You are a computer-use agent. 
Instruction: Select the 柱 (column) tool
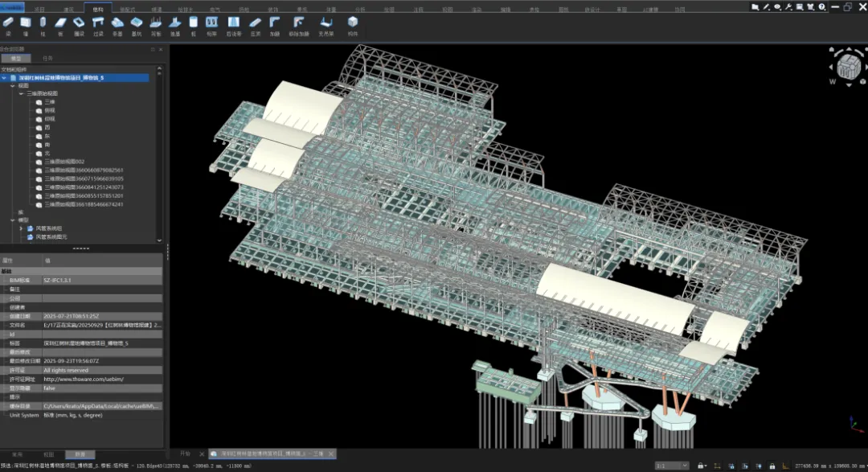43,26
